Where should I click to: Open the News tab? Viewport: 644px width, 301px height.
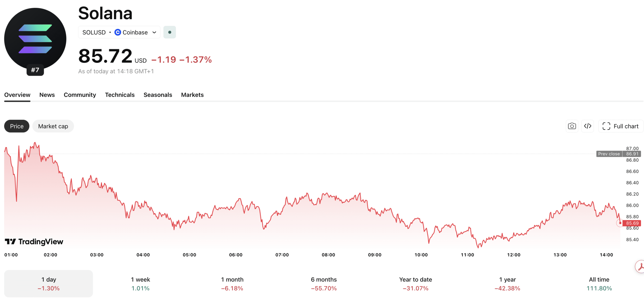(x=47, y=95)
